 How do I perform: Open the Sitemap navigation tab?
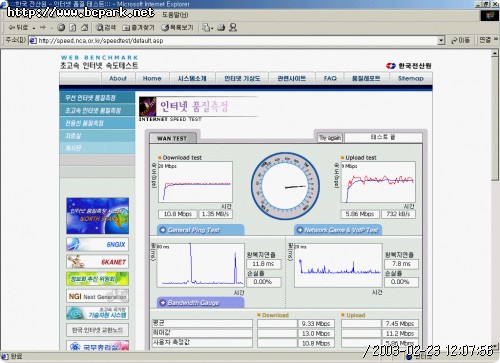(x=411, y=79)
